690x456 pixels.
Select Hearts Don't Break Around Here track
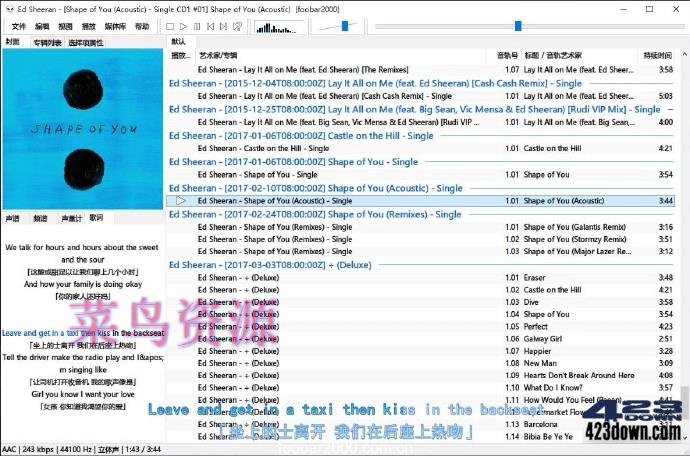tap(422, 375)
